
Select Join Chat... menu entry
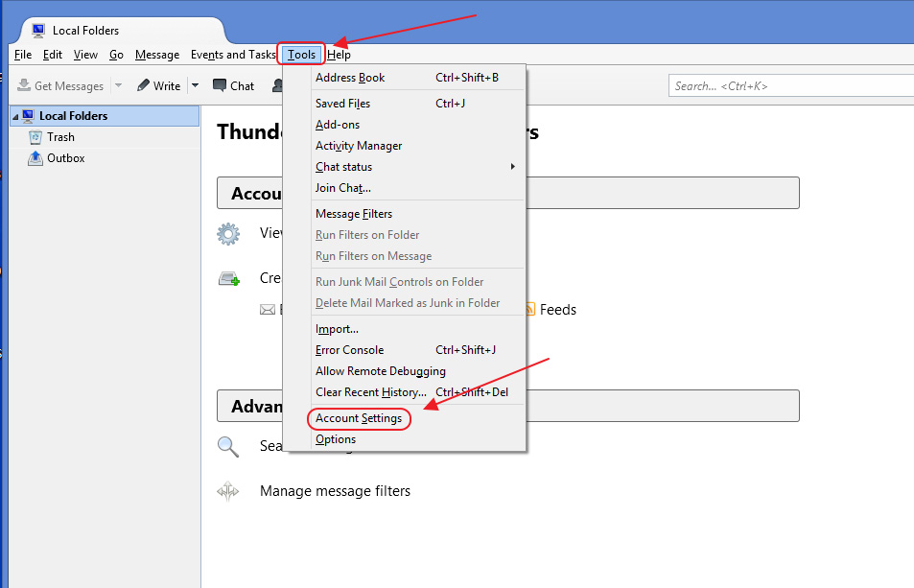(x=418, y=188)
